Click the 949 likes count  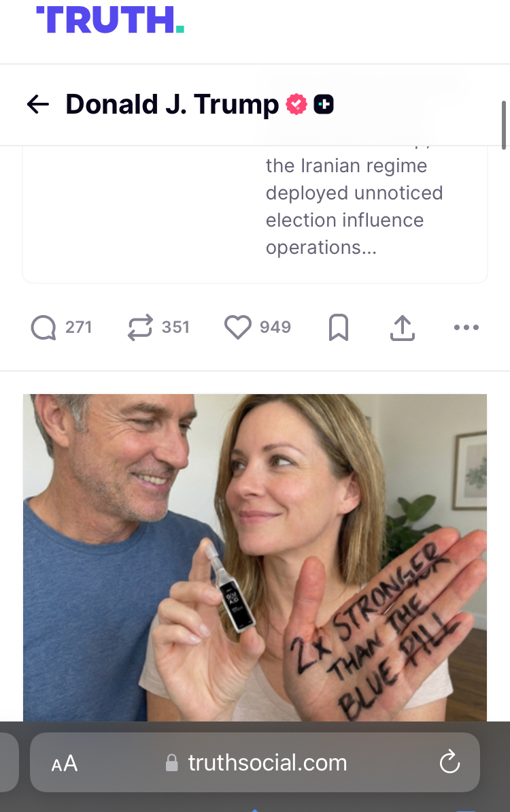pos(275,327)
